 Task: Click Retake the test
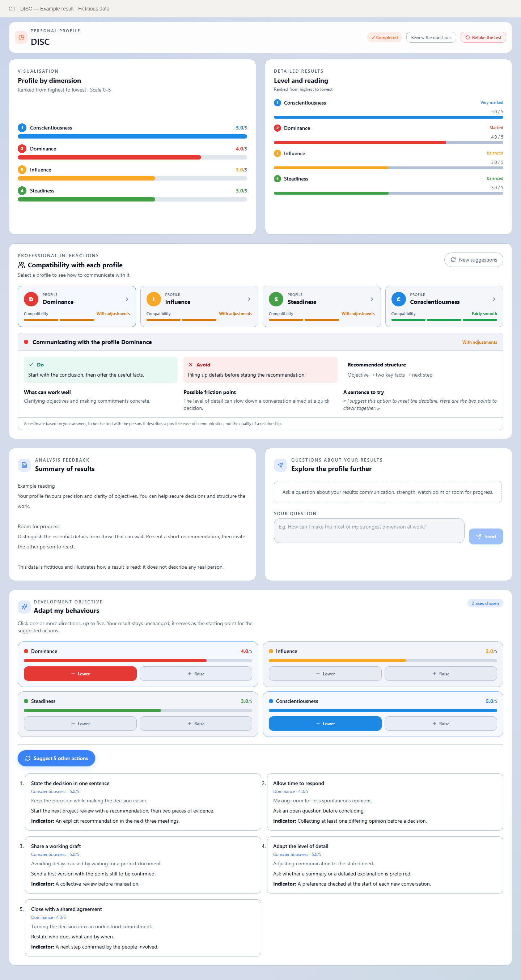483,37
